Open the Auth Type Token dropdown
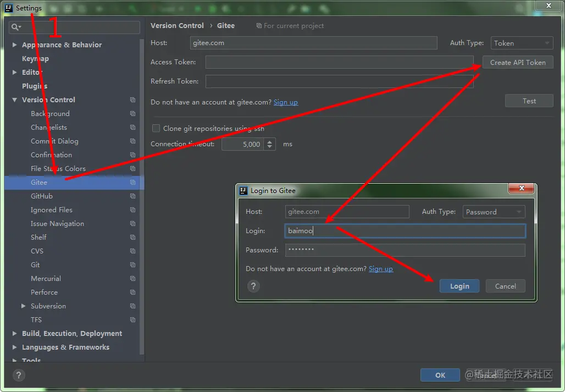The height and width of the screenshot is (392, 565). 522,43
